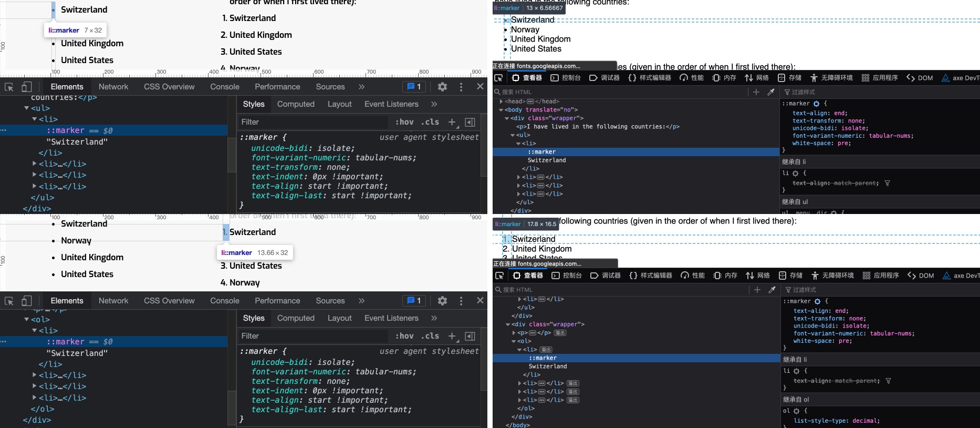Viewport: 980px width, 428px height.
Task: Open the issues counter badge in the top Chrome DevTools
Action: point(414,87)
